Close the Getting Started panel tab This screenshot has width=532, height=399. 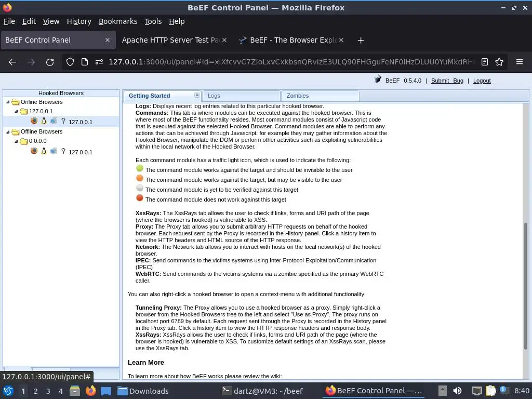(x=197, y=95)
